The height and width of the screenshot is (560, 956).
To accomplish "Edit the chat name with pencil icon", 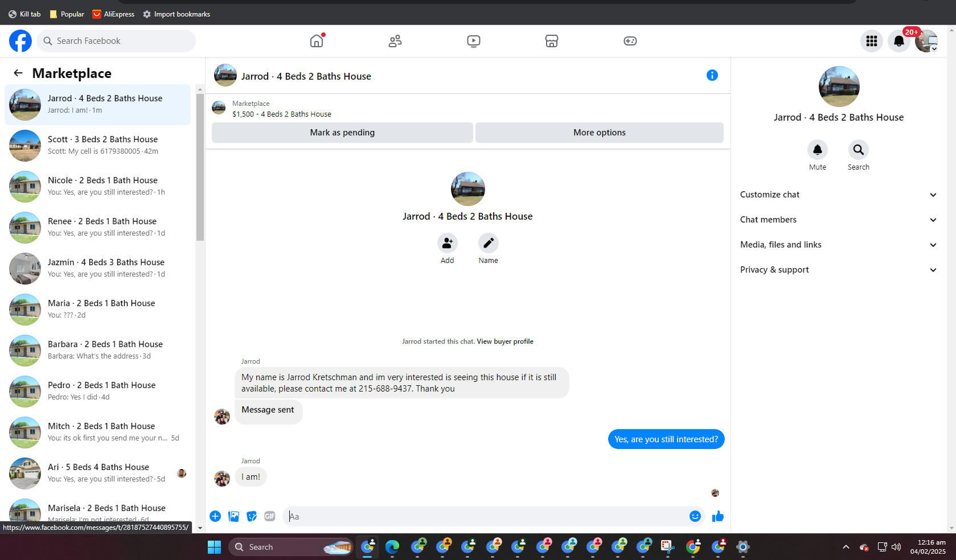I will [489, 243].
